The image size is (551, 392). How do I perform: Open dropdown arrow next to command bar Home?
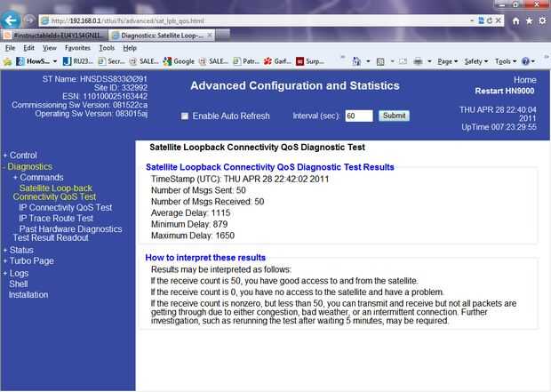(368, 61)
